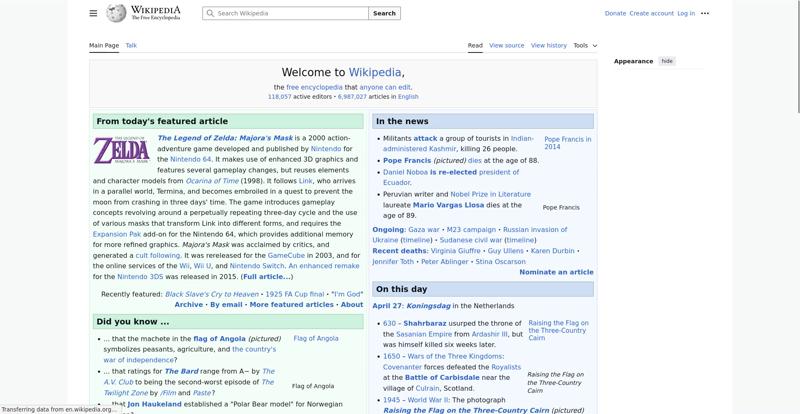Switch to the Talk tab

(131, 45)
